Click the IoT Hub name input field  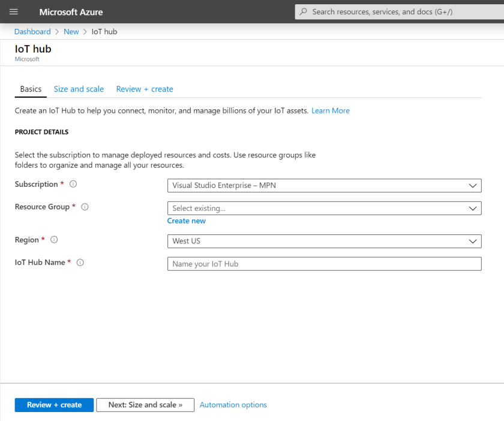click(324, 263)
